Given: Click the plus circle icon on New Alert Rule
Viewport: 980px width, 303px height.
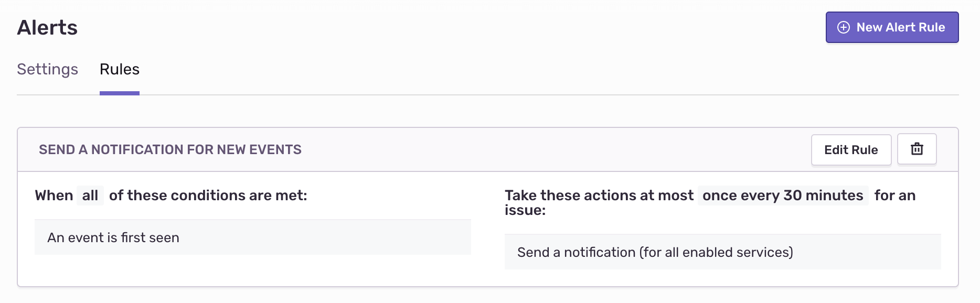Looking at the screenshot, I should click(x=844, y=27).
